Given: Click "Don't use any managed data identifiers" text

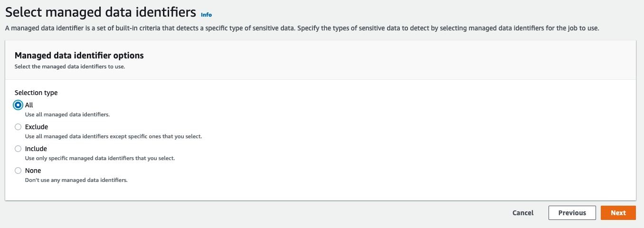Looking at the screenshot, I should click(x=76, y=180).
